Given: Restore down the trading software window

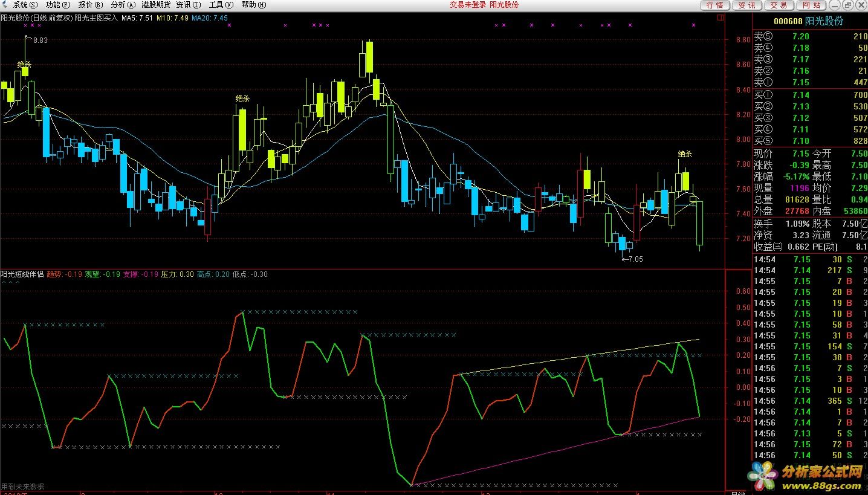Looking at the screenshot, I should coord(849,5).
